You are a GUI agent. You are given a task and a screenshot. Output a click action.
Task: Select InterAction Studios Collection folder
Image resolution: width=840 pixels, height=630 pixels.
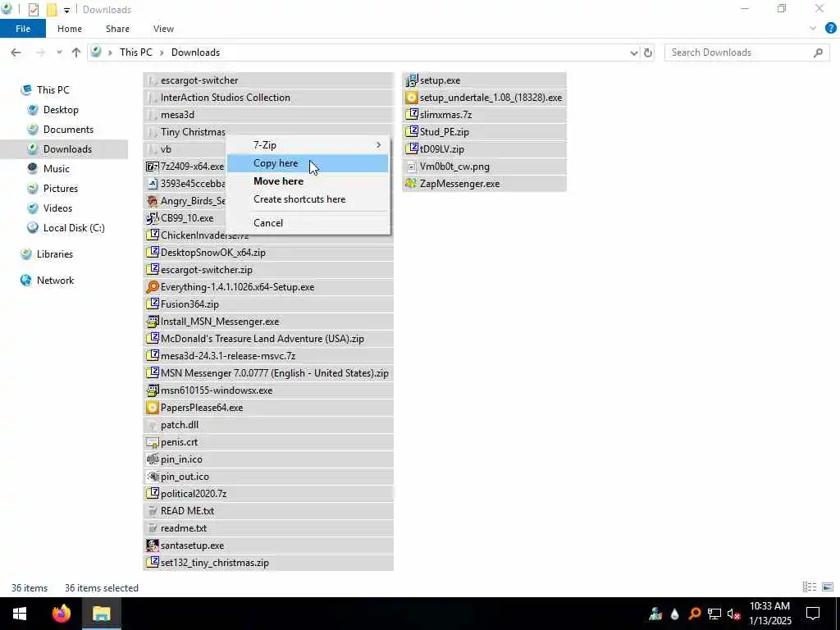point(268,98)
